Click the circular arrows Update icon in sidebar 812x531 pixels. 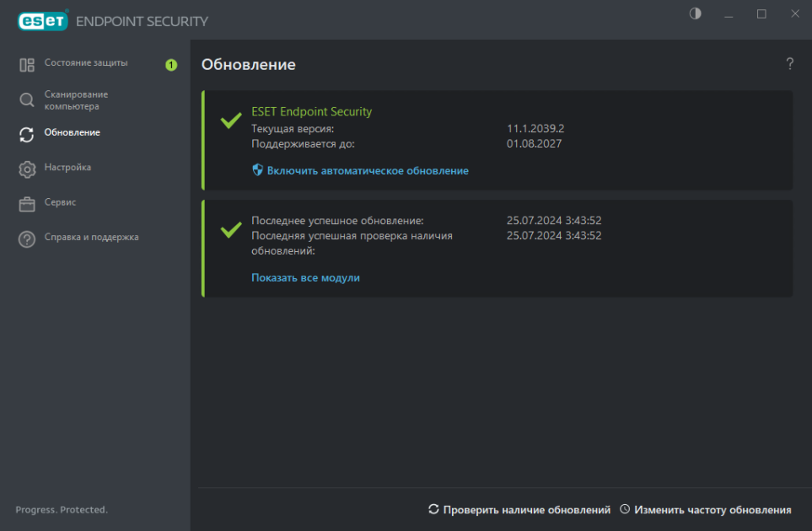27,135
